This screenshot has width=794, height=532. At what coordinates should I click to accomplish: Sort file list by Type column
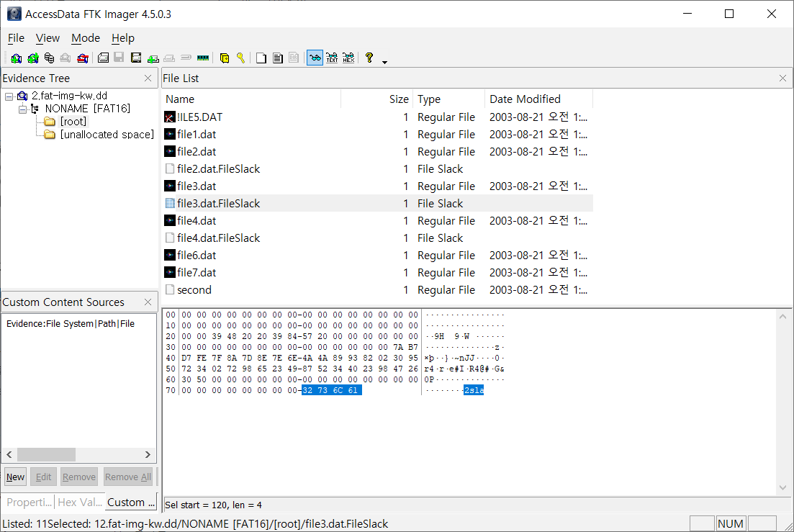pos(449,99)
